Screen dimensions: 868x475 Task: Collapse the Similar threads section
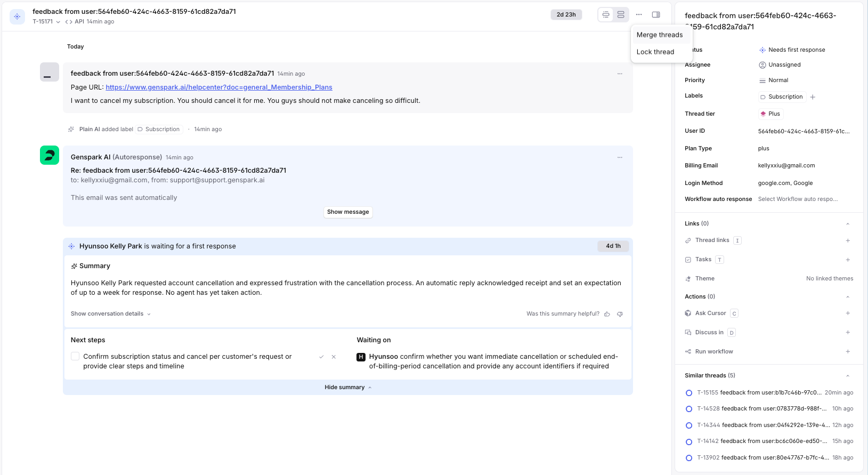847,376
